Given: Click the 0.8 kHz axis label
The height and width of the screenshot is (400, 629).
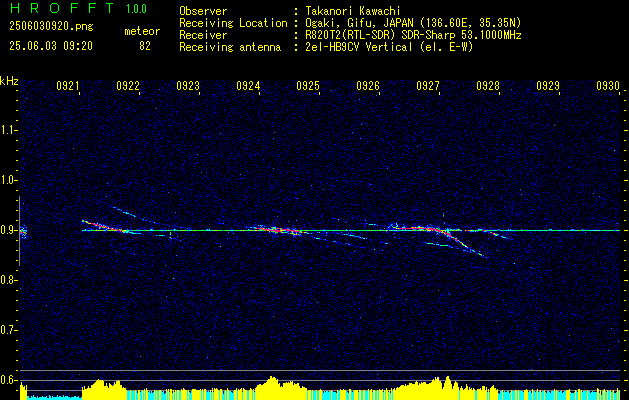Looking at the screenshot, I should coord(9,280).
